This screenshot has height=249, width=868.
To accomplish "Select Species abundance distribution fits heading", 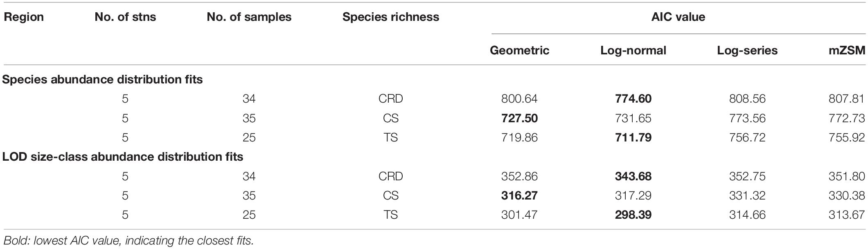I will [102, 79].
